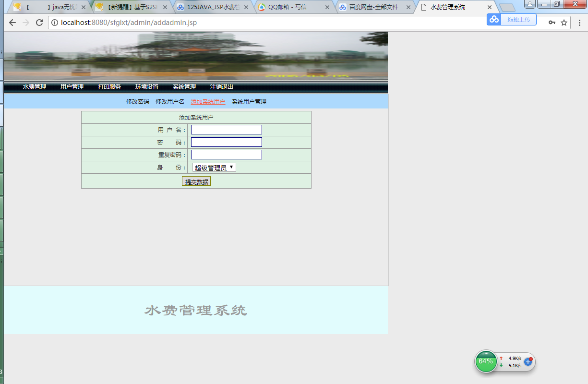Screen dimensions: 588x384
Task: Click the address bar URL
Action: [129, 23]
